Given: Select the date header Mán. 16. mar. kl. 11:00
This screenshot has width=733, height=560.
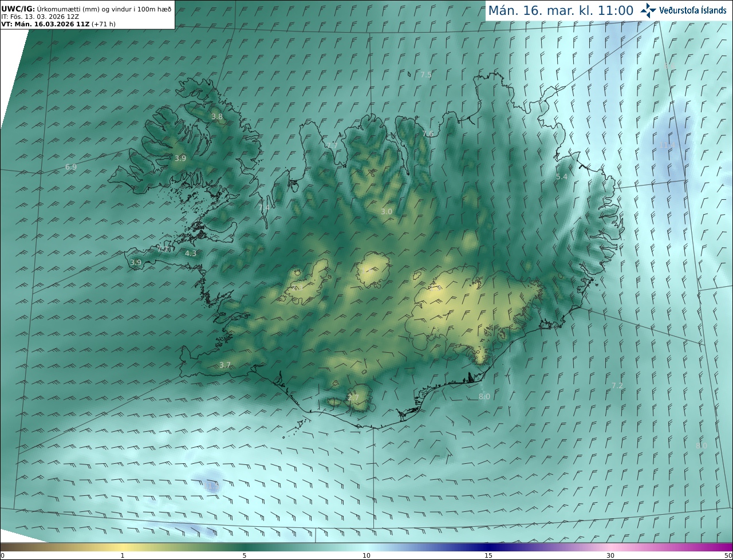Looking at the screenshot, I should pyautogui.click(x=561, y=10).
